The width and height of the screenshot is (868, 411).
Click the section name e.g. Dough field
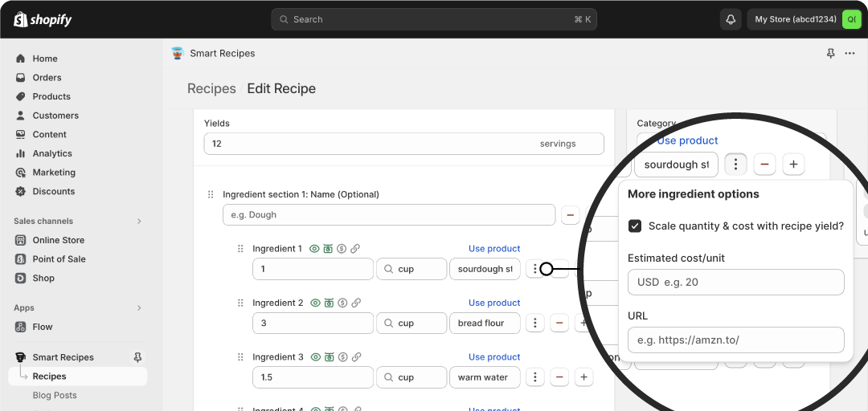click(x=389, y=214)
